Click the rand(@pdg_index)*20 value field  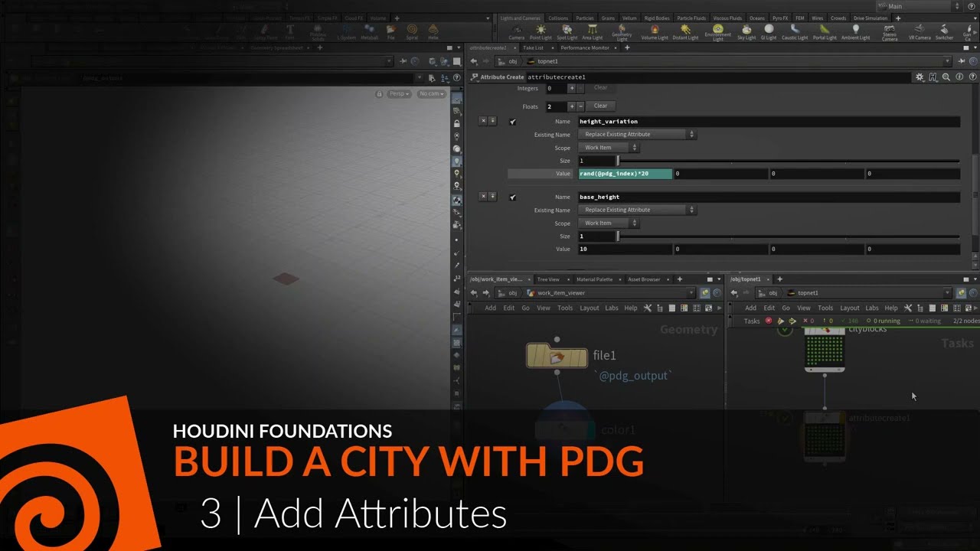[x=626, y=174]
